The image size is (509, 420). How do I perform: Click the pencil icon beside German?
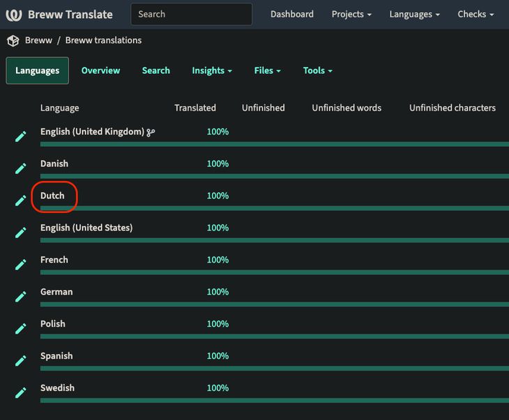(21, 297)
